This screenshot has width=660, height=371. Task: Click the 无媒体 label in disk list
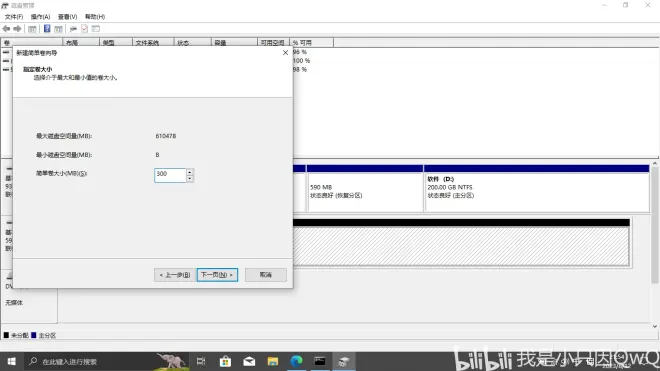click(14, 302)
